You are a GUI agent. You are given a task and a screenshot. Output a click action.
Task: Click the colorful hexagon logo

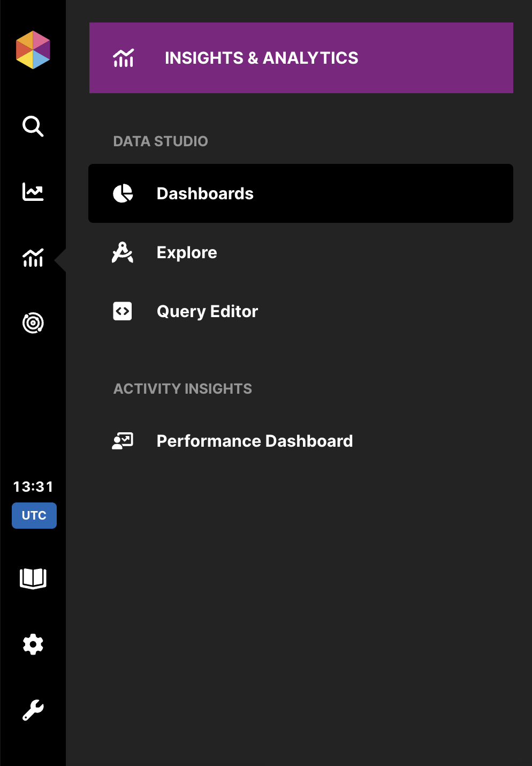(x=33, y=50)
